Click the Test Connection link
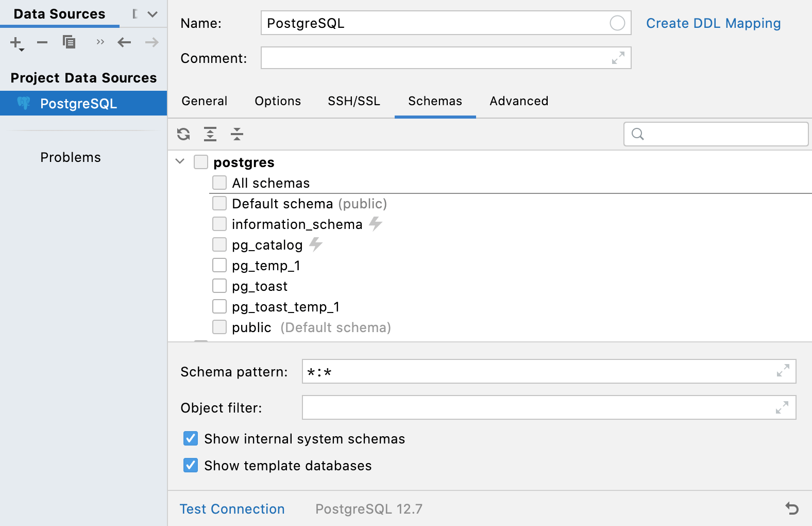 click(x=232, y=509)
